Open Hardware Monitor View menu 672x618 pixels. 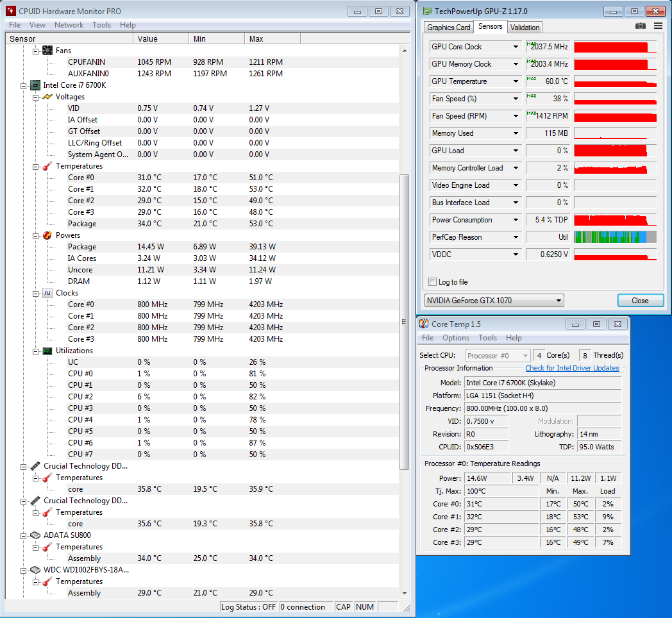pos(37,25)
